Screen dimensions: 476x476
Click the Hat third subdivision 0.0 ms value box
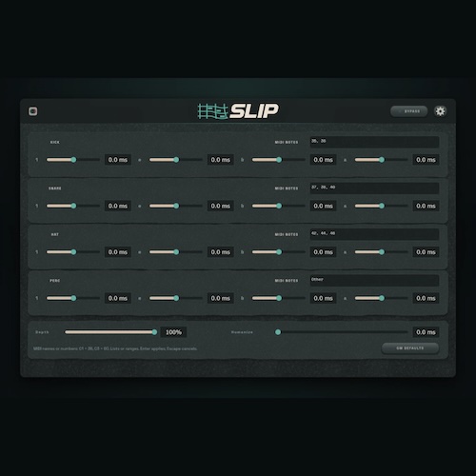[324, 252]
